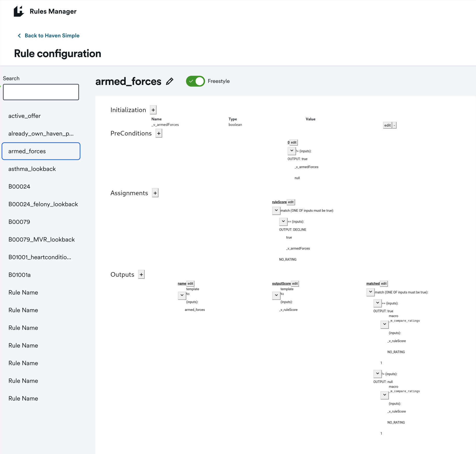Screen dimensions: 476x454
Task: Click the back chevron arrow icon
Action: (19, 36)
